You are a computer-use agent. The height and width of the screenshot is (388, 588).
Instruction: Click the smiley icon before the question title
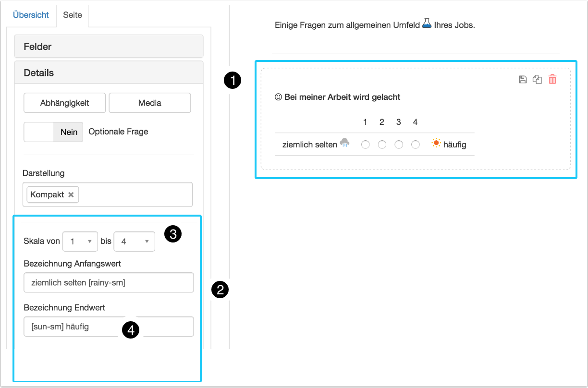coord(278,97)
